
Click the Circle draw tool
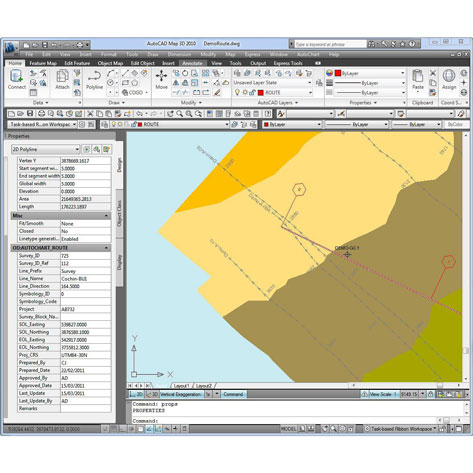tap(111, 82)
